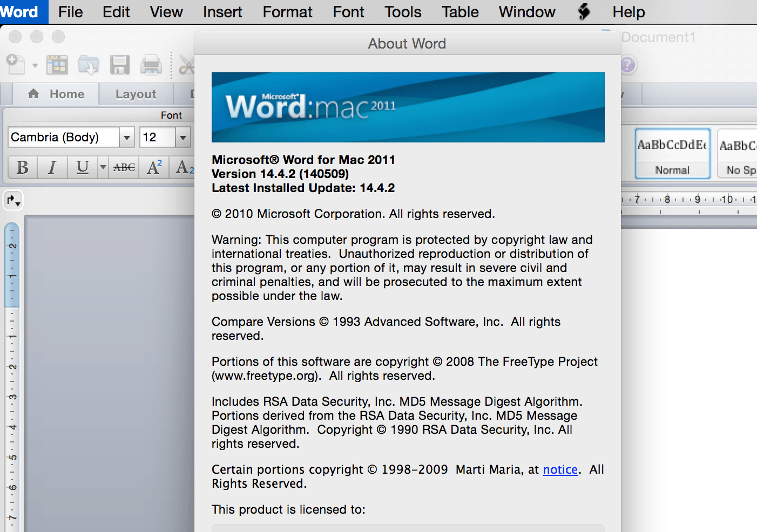Open the Template Gallery toolbar icon
757x532 pixels.
tap(57, 65)
